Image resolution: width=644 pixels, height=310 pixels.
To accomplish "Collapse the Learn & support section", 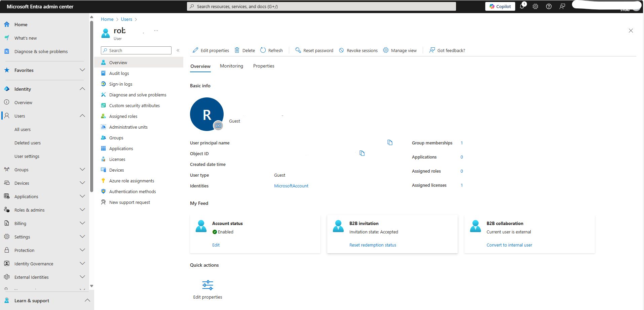I will click(x=87, y=300).
